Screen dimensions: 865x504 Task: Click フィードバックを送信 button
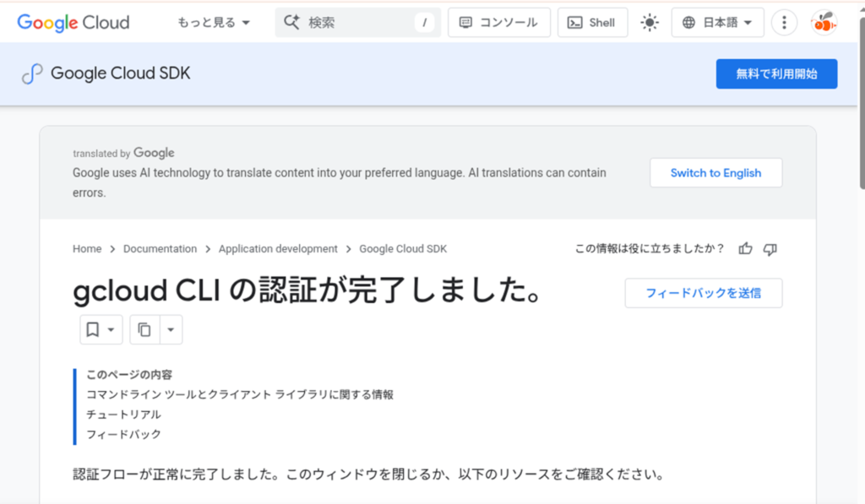point(704,293)
